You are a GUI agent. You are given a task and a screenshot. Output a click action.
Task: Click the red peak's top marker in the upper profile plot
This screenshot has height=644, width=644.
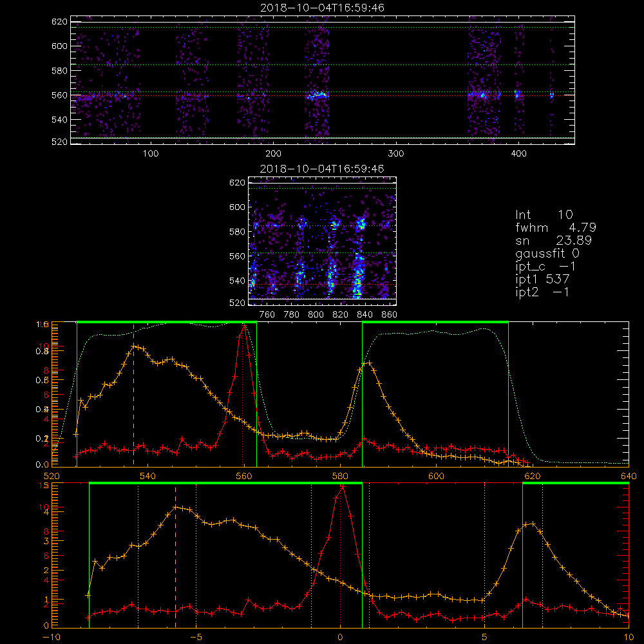[244, 326]
